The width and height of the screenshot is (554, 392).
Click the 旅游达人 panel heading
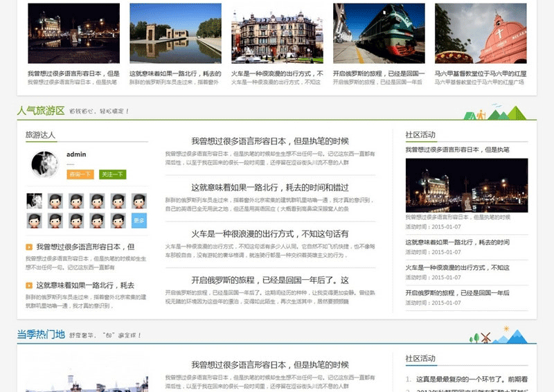point(41,135)
